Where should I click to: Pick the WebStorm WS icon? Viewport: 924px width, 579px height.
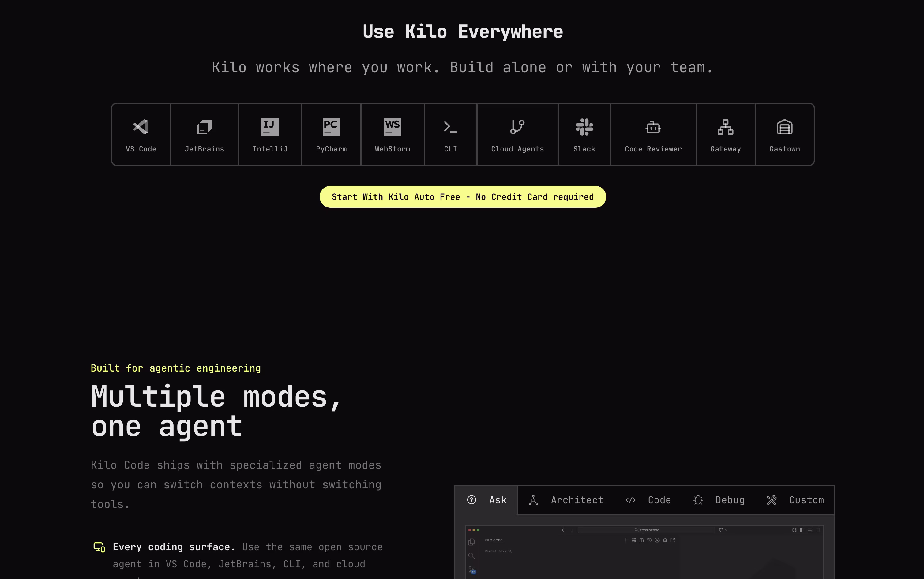(392, 127)
